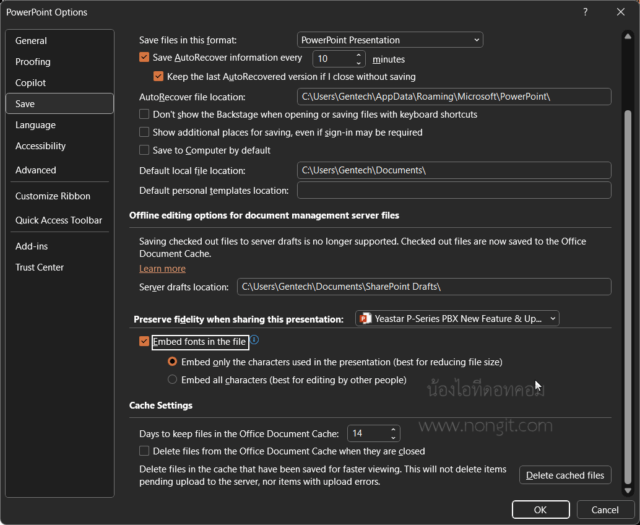640x525 pixels.
Task: Click the cache days value field
Action: (x=368, y=434)
